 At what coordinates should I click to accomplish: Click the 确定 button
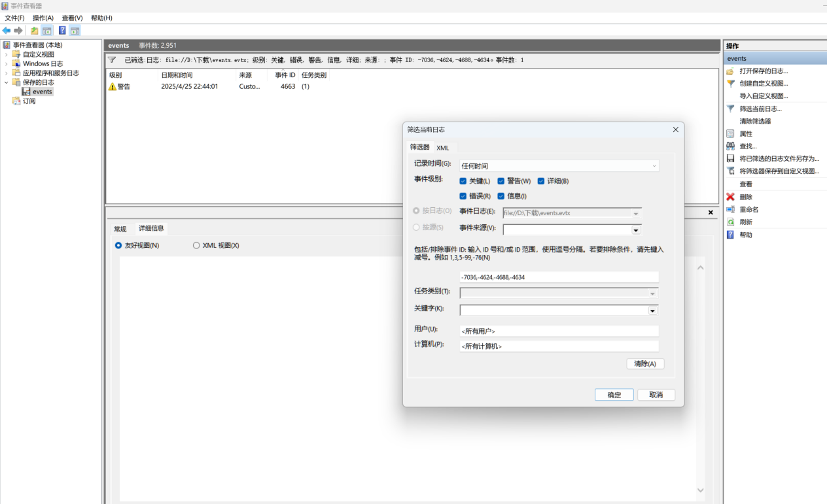(x=614, y=395)
